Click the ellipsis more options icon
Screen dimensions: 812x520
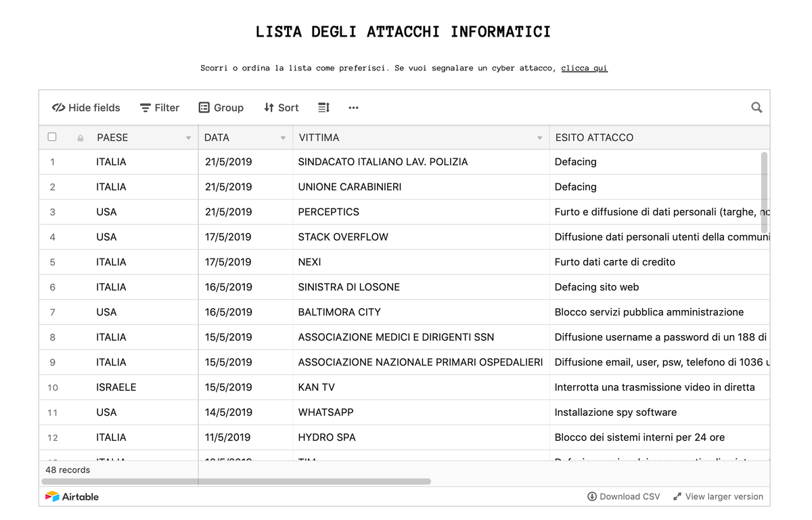click(353, 107)
